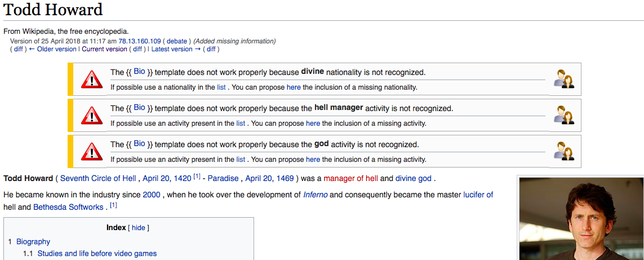Open Seventh Circle of Hell link
Viewport: 644px width, 260px height.
pyautogui.click(x=98, y=178)
